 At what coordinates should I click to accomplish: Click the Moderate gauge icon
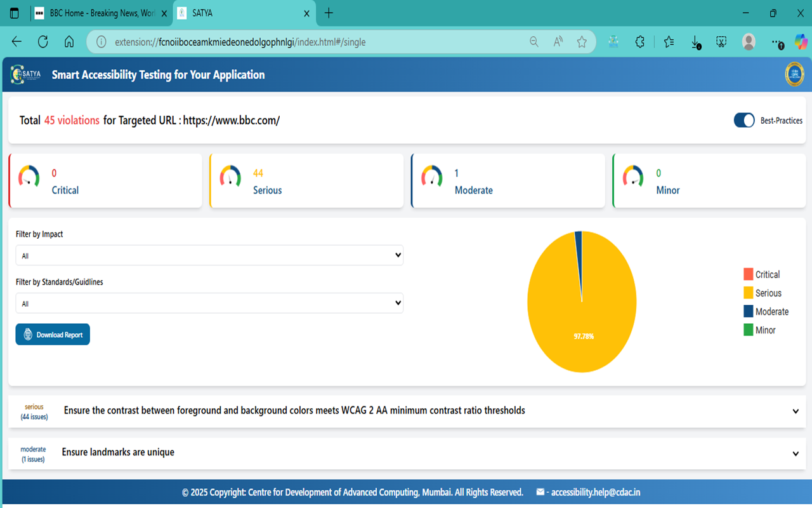coord(432,176)
